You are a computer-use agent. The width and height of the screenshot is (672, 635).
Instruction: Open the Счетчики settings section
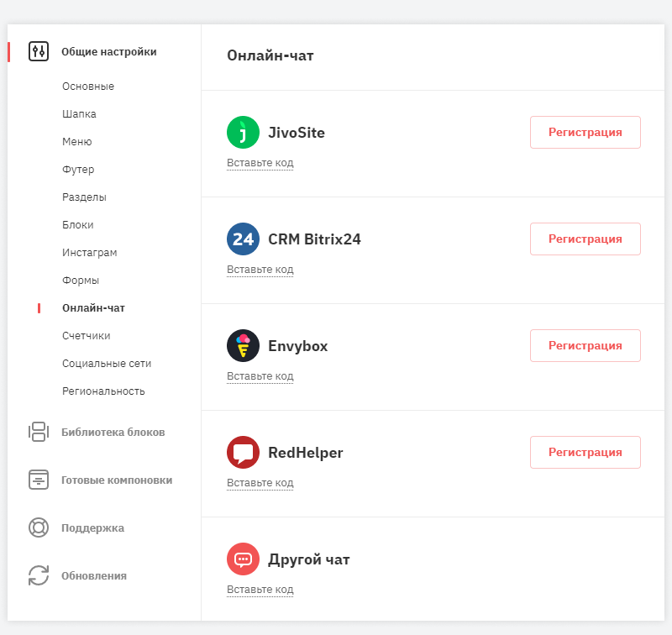coord(86,336)
